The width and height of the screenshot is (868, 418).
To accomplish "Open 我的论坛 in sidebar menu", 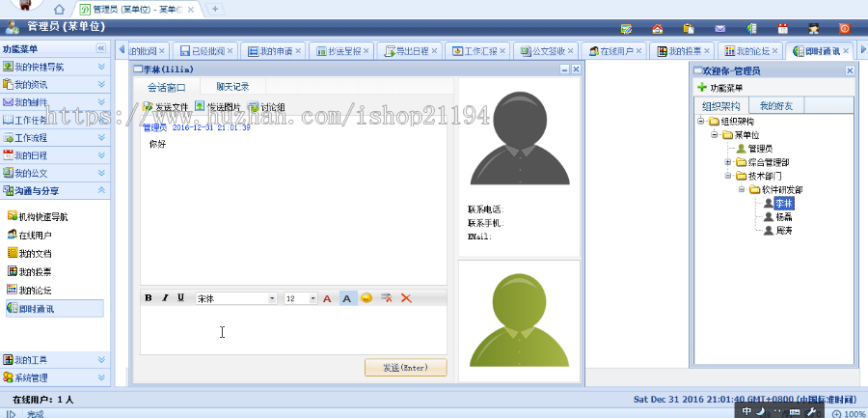I will [x=29, y=290].
